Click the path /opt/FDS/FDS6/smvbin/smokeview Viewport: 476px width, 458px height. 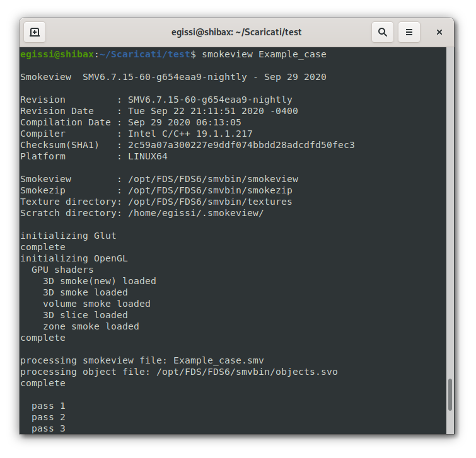(213, 179)
